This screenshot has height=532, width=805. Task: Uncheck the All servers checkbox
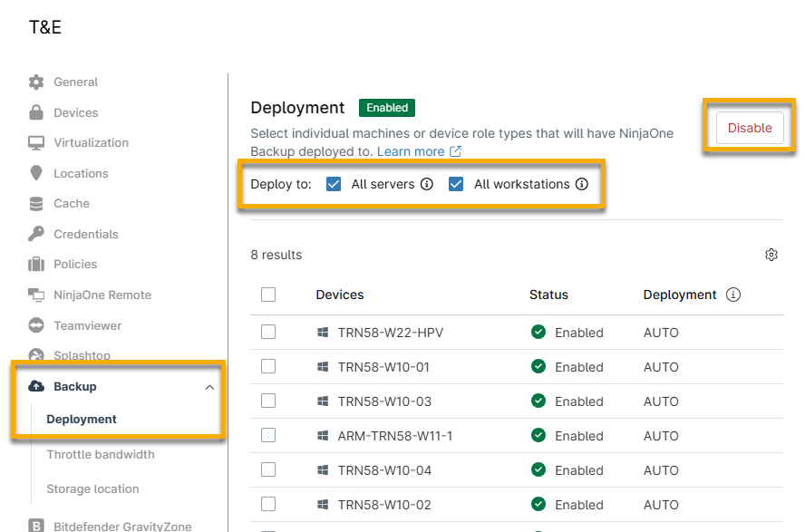coord(334,184)
